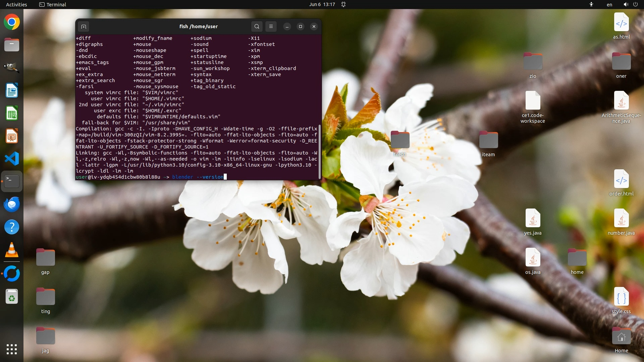Show all applications grid

click(x=12, y=349)
